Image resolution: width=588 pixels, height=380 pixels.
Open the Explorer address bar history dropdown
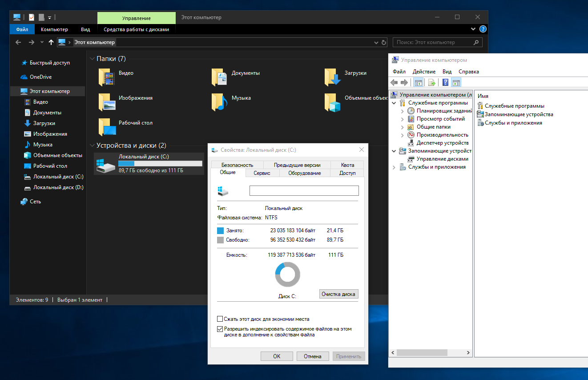pos(376,42)
